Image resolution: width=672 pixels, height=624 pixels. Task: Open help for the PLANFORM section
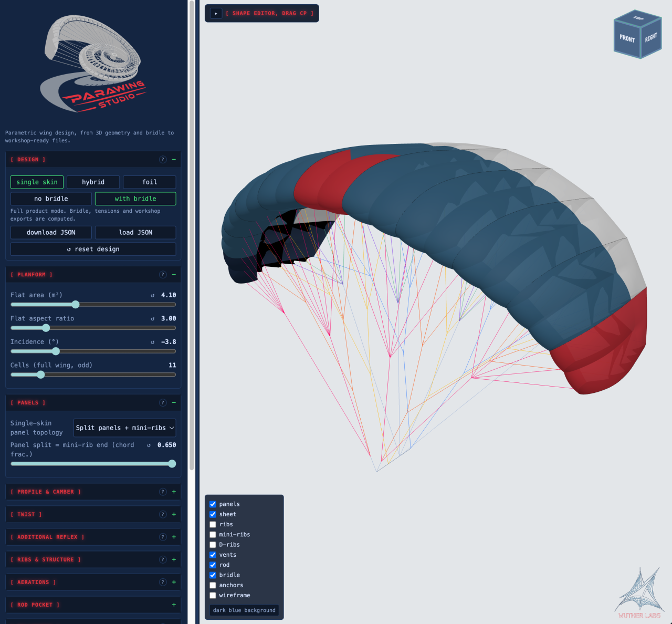tap(163, 275)
